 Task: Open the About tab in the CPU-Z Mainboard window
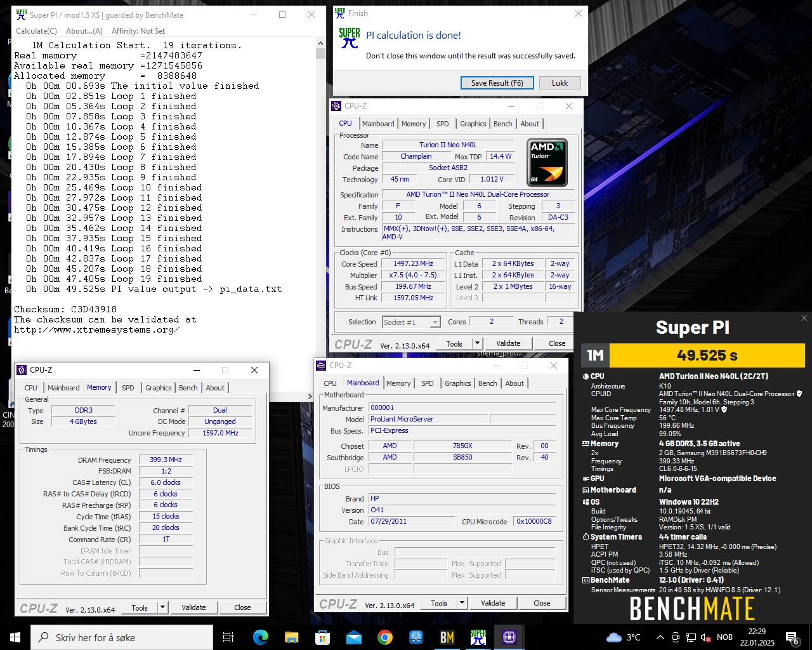pos(515,383)
